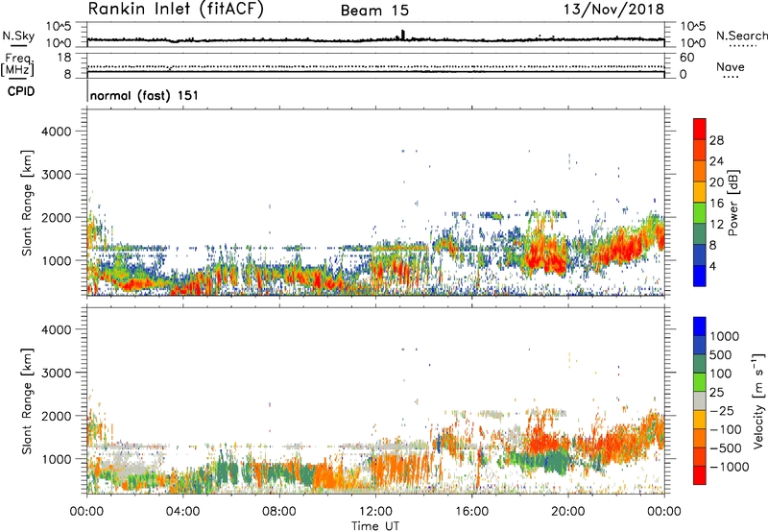Select the "Beam 15" header label

374,11
